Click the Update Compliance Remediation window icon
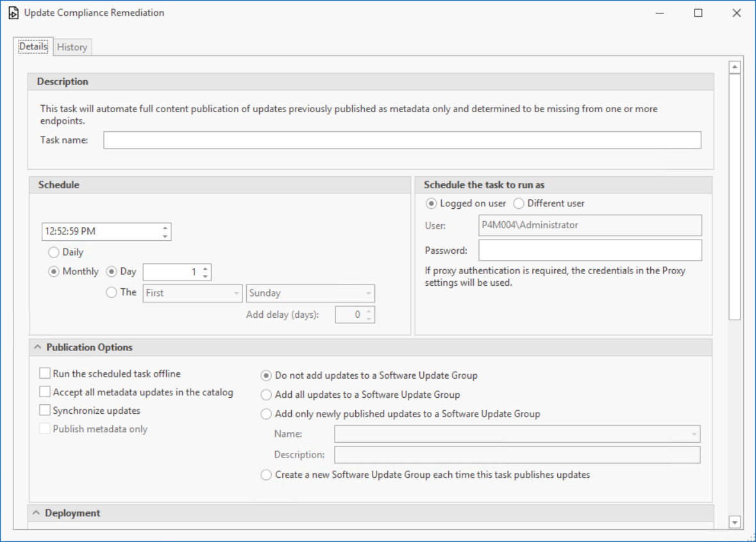Screen dimensions: 756x542 pos(13,13)
